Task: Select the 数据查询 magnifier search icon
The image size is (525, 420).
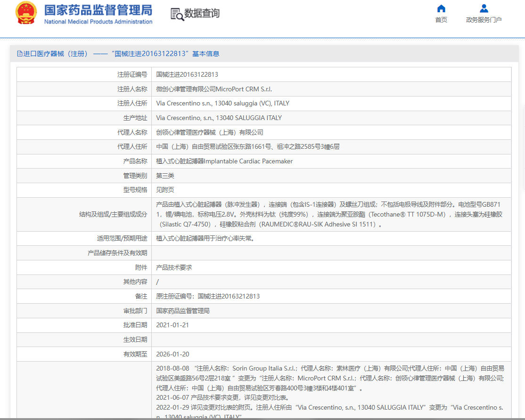Action: [176, 14]
